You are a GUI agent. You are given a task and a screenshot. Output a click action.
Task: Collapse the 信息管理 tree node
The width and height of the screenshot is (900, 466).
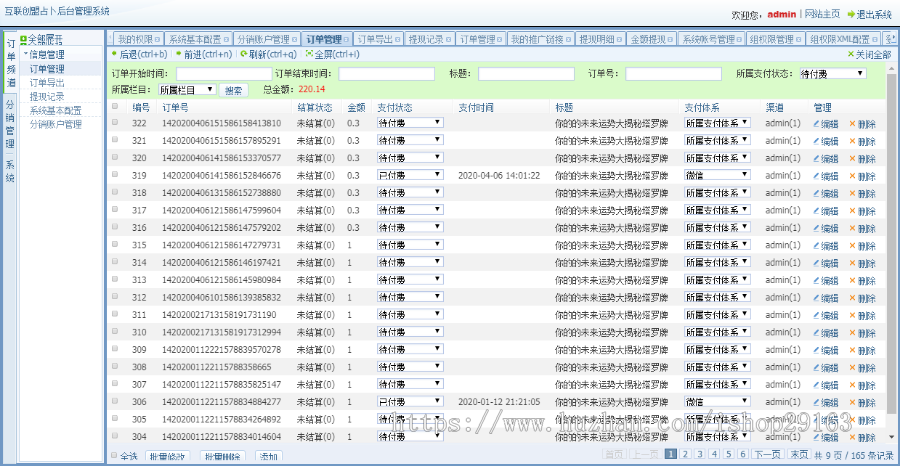tap(25, 54)
